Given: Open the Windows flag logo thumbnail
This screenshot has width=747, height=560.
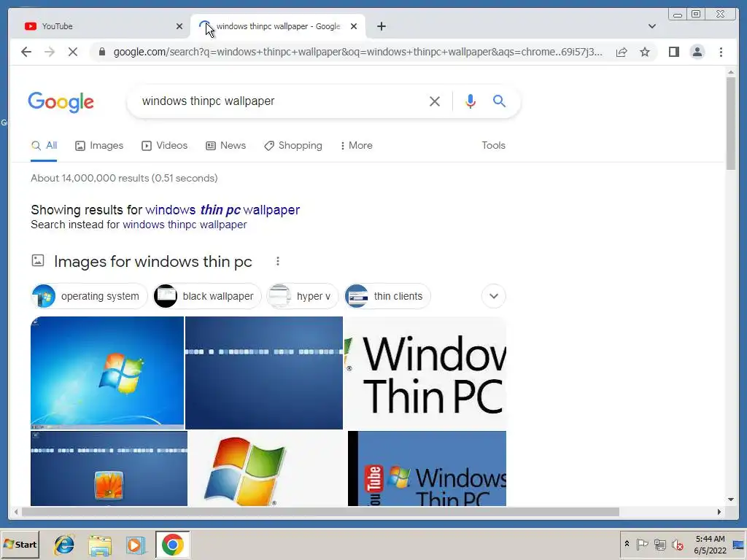Looking at the screenshot, I should pyautogui.click(x=268, y=469).
